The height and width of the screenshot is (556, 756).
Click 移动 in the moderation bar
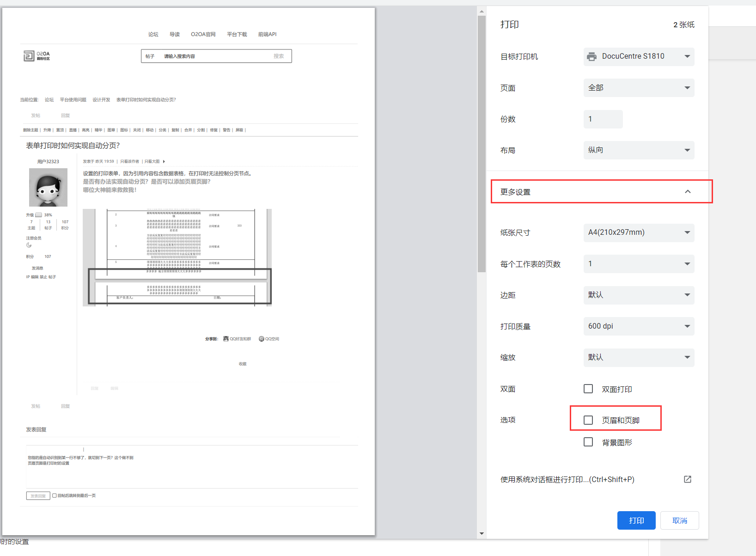[x=150, y=130]
